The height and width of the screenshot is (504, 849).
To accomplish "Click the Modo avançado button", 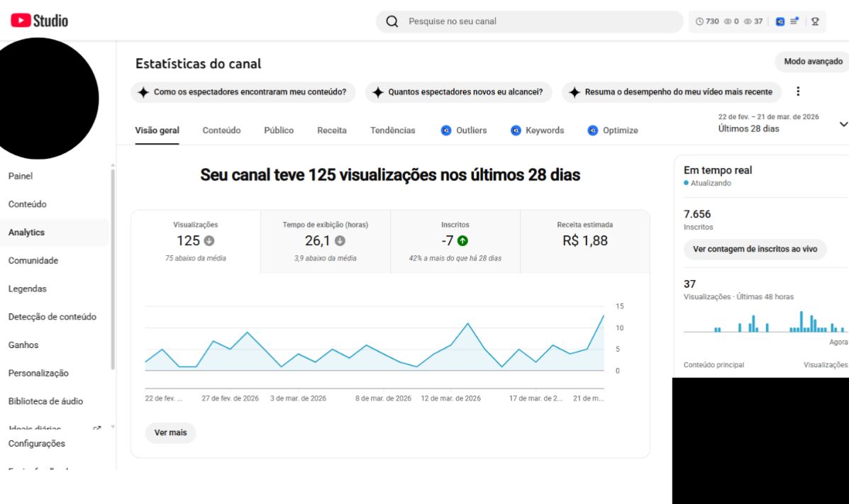I will pyautogui.click(x=812, y=62).
